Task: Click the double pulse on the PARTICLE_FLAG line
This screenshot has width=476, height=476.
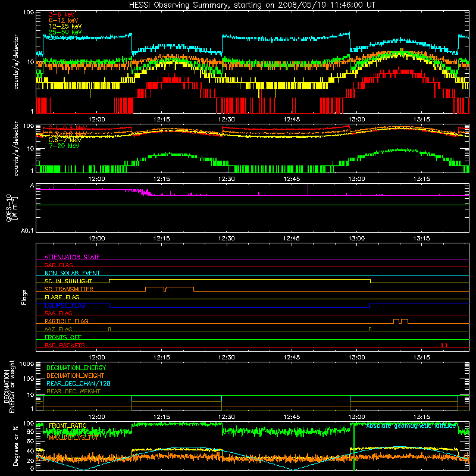Action: click(400, 321)
